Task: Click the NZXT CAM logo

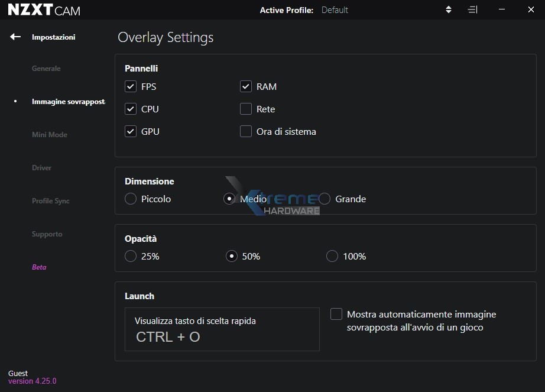Action: coord(44,10)
